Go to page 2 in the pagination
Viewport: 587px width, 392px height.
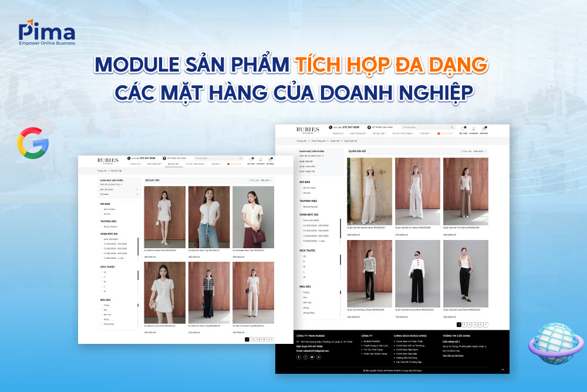pyautogui.click(x=464, y=325)
